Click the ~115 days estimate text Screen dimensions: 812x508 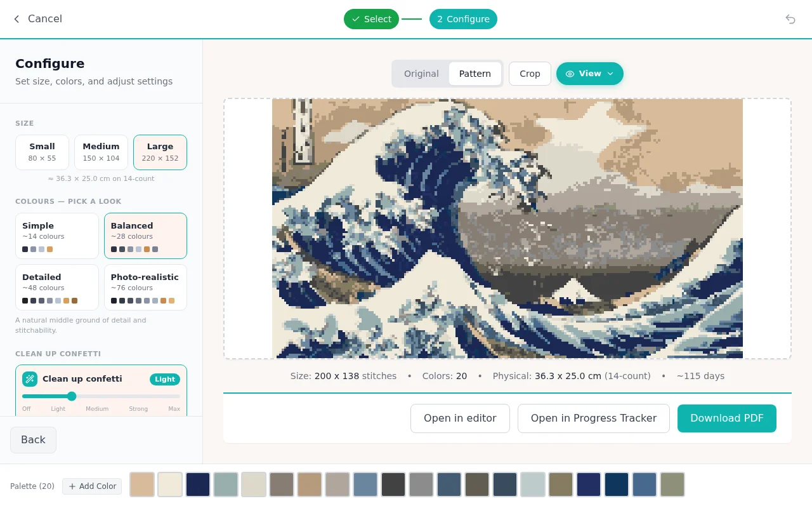(700, 376)
